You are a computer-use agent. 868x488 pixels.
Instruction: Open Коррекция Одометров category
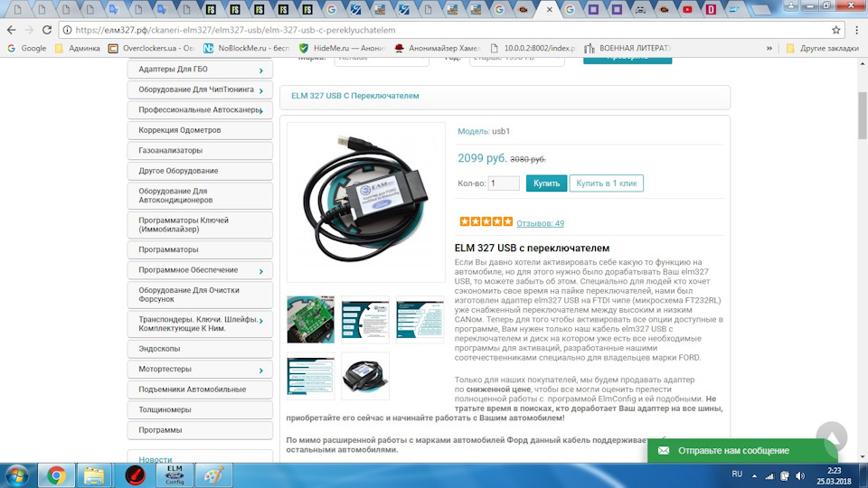coord(200,130)
